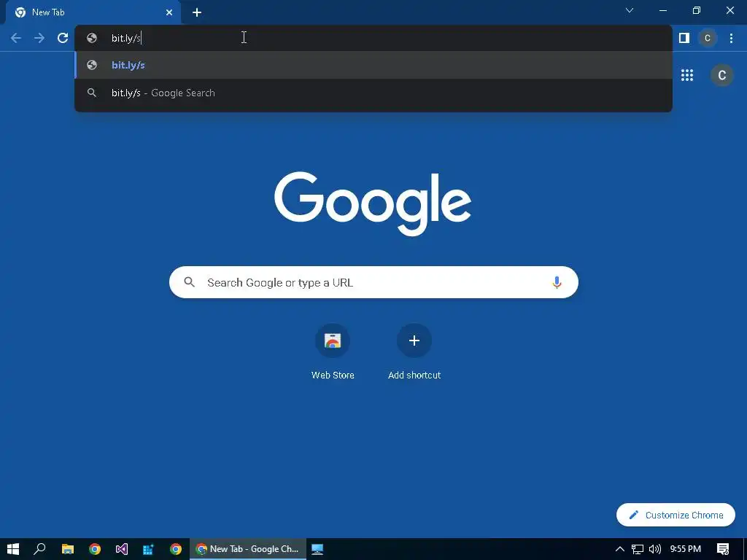The image size is (747, 560).
Task: Click the back navigation arrow
Action: click(x=16, y=38)
